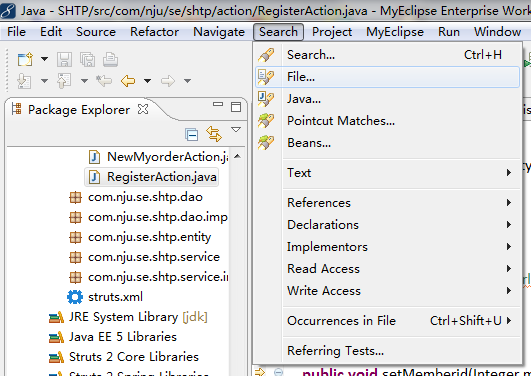This screenshot has height=376, width=531.
Task: Open the Package Explorer view menu triangle
Action: coord(236,129)
